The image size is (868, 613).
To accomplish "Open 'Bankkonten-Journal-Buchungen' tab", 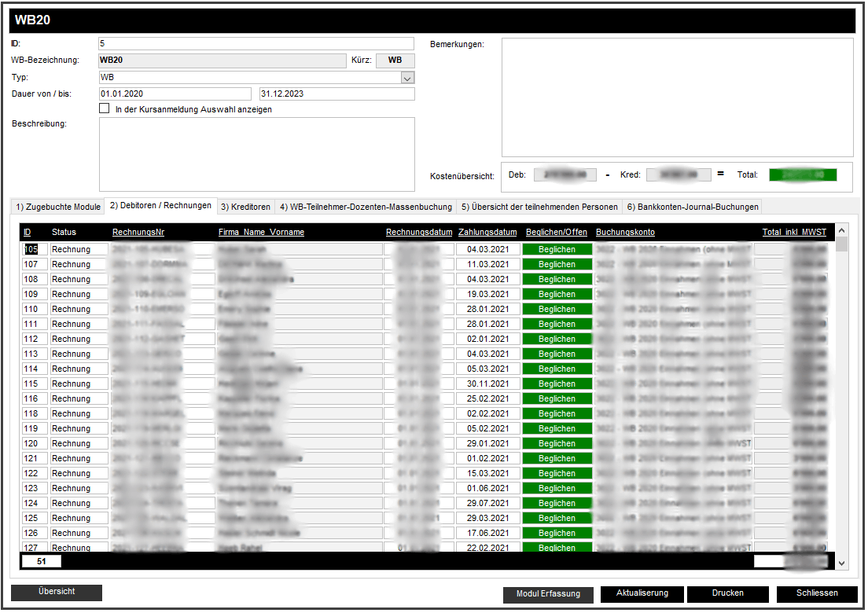I will 692,207.
